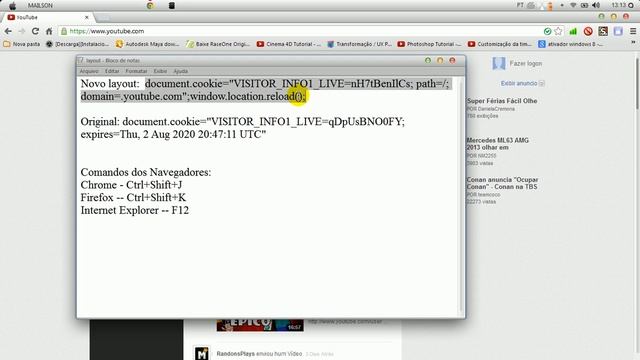Image resolution: width=640 pixels, height=360 pixels.
Task: Open the Chrome home page icon
Action: pos(49,31)
